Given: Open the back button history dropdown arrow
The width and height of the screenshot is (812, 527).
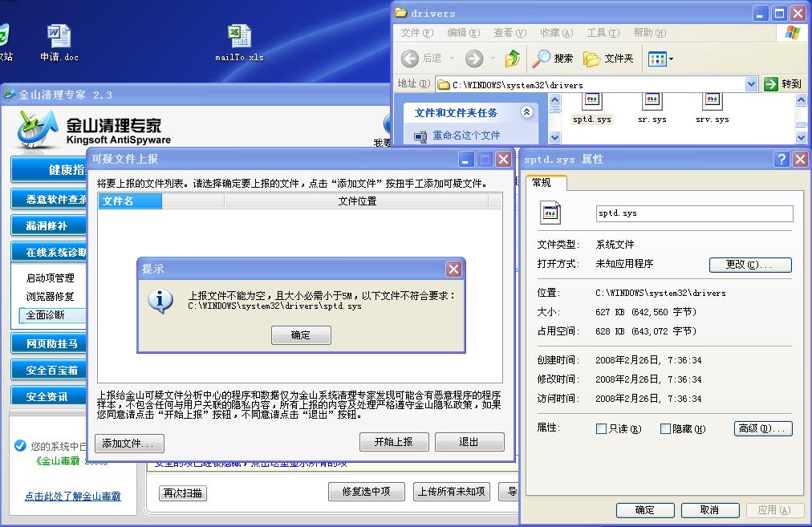Looking at the screenshot, I should (x=452, y=59).
